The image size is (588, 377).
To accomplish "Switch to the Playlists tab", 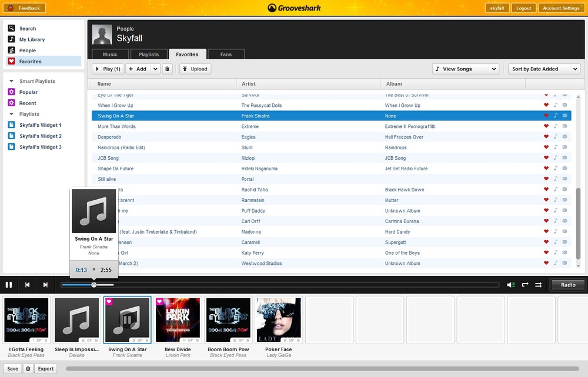I will point(149,54).
